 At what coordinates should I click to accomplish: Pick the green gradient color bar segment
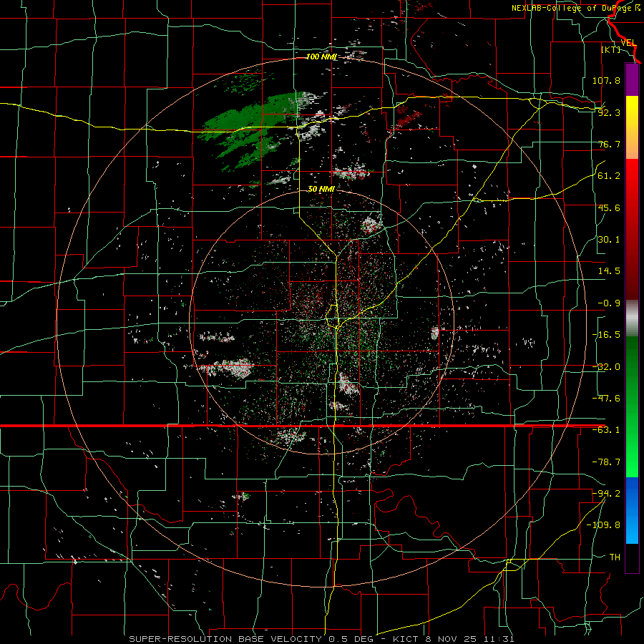coord(632,406)
